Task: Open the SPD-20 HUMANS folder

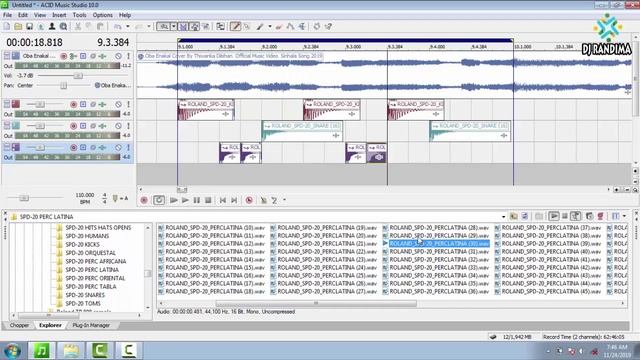Action: [87, 236]
